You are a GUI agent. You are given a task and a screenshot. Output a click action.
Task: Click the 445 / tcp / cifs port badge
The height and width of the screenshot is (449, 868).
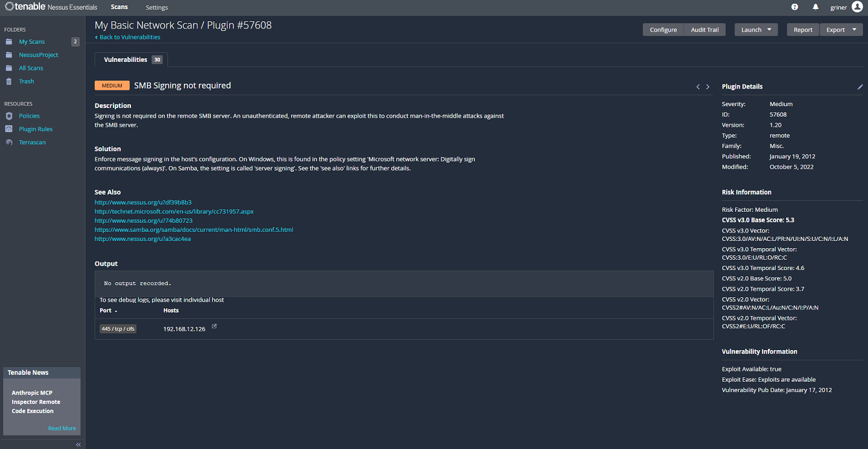pos(118,329)
